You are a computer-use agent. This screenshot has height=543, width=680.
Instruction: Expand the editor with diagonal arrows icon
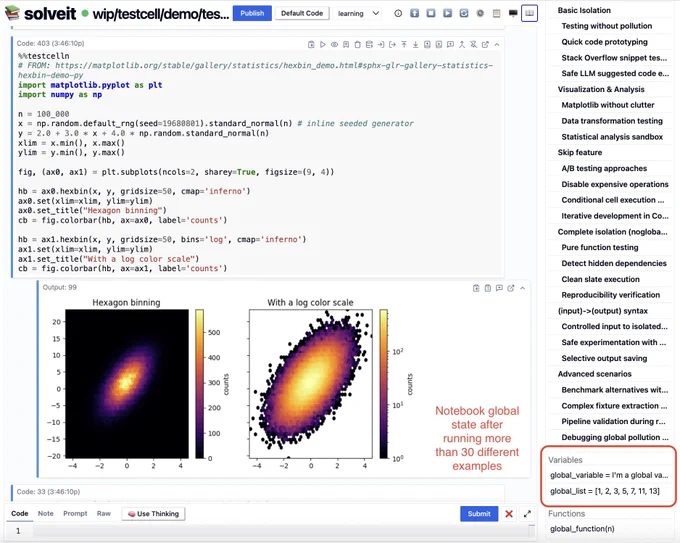point(527,514)
